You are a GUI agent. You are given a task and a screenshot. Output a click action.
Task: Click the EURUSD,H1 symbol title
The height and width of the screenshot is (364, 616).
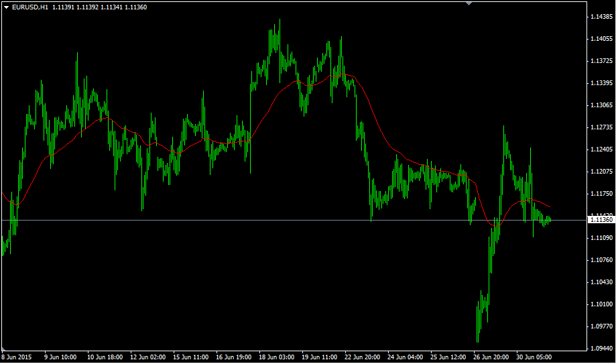coord(30,7)
